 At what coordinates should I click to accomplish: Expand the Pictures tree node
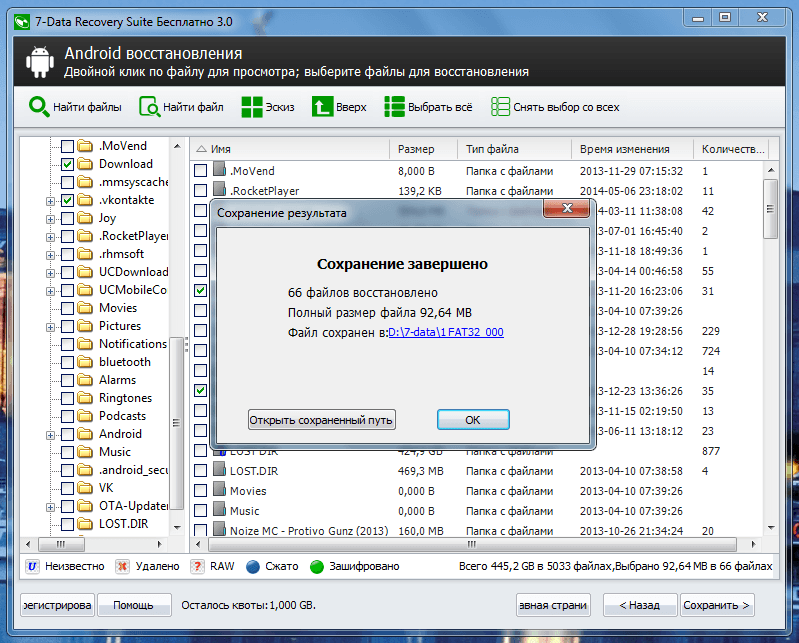pos(50,328)
